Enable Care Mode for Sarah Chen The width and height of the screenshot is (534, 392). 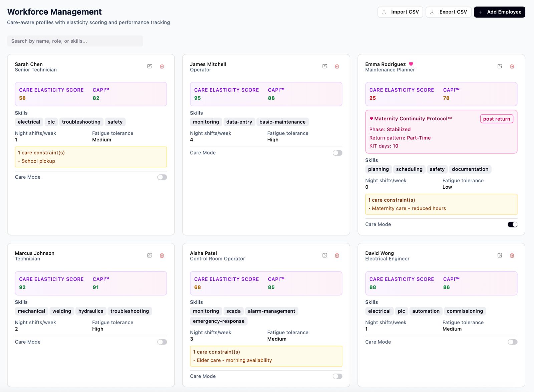click(162, 177)
